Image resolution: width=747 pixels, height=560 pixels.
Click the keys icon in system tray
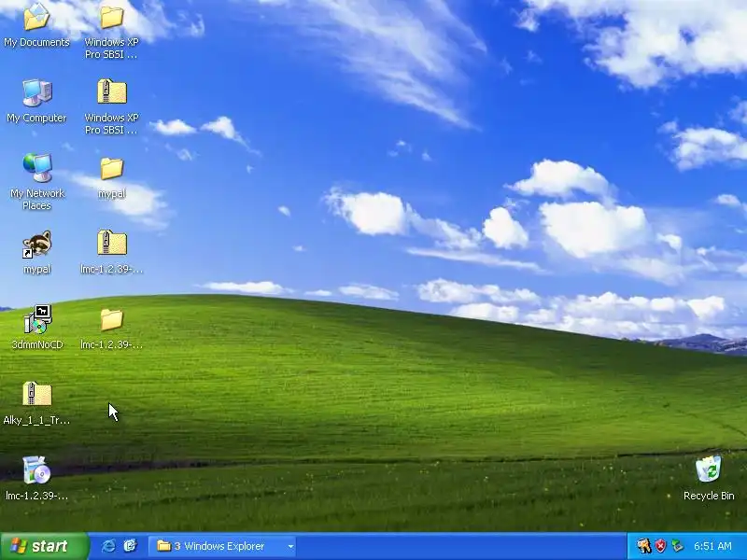[643, 546]
